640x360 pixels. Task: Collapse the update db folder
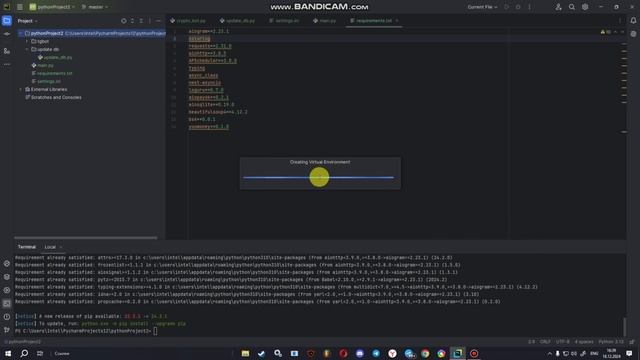pyautogui.click(x=27, y=49)
